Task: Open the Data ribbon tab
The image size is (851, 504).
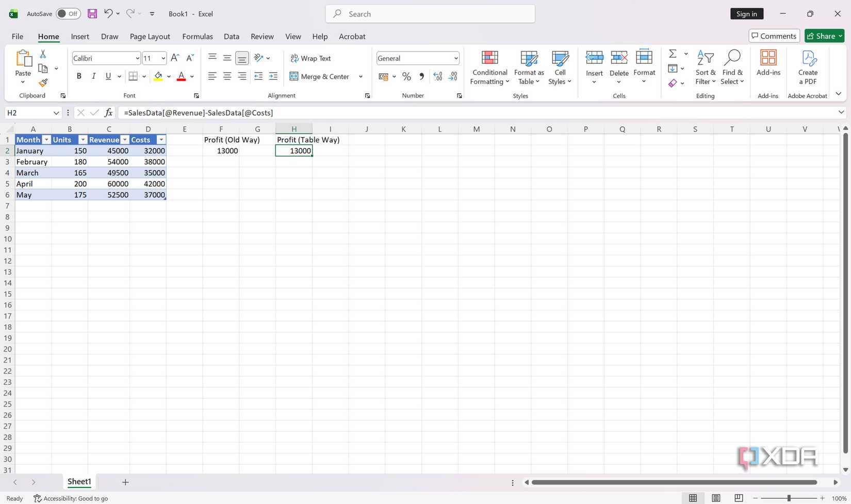Action: (231, 36)
